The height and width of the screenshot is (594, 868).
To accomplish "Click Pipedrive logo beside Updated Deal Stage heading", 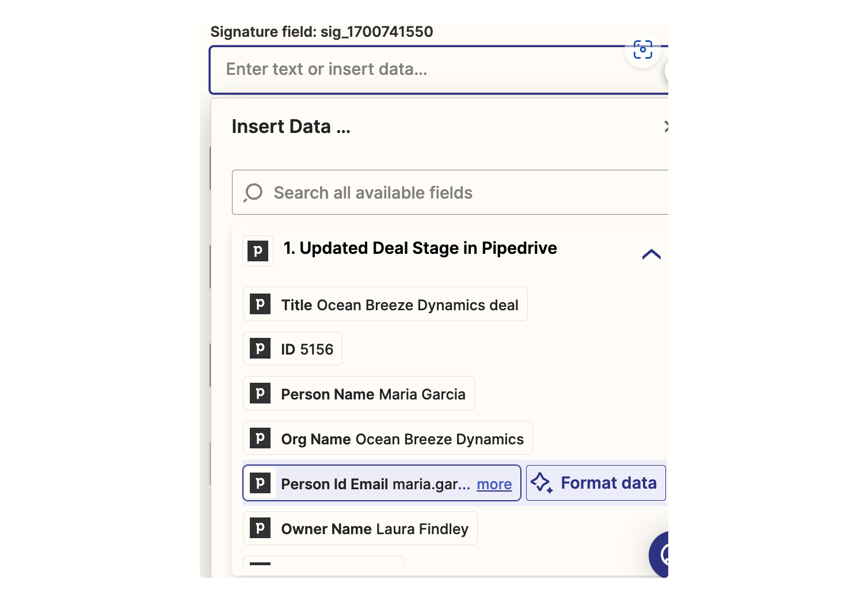I will (258, 251).
